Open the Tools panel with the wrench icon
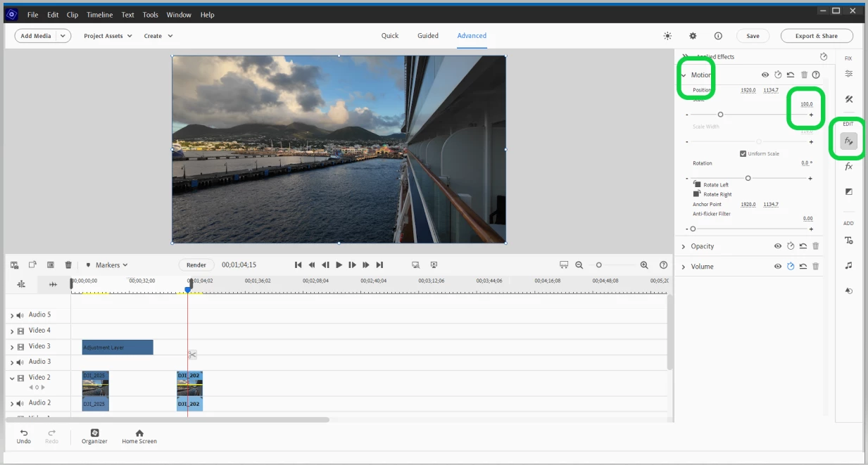868x465 pixels. click(848, 99)
